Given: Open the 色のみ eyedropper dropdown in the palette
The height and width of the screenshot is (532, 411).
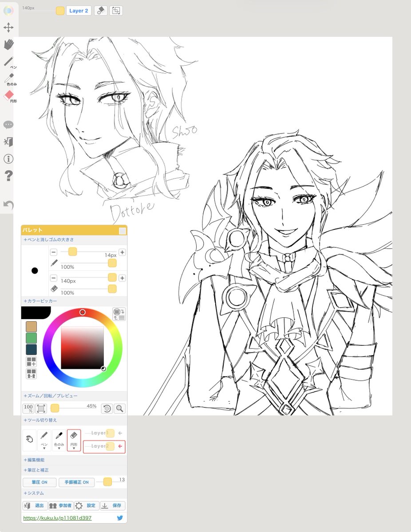Looking at the screenshot, I should coord(59,440).
